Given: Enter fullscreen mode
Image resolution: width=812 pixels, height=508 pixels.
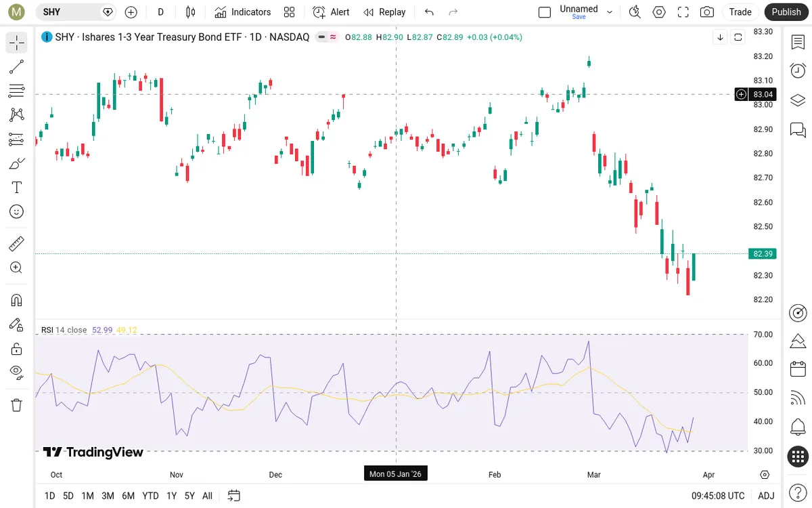Looking at the screenshot, I should pyautogui.click(x=683, y=12).
